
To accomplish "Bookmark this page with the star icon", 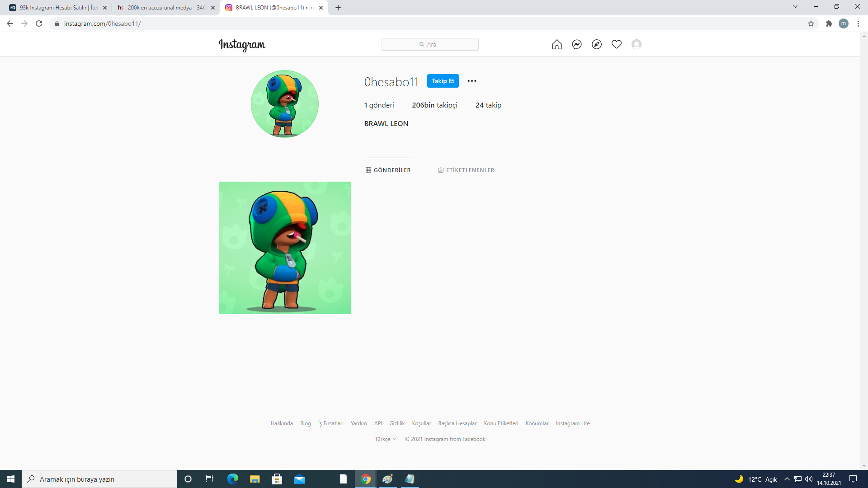I will (x=811, y=23).
